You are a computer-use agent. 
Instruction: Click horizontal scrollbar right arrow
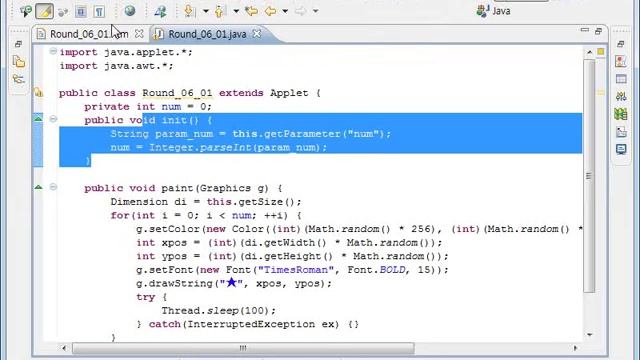[x=575, y=348]
